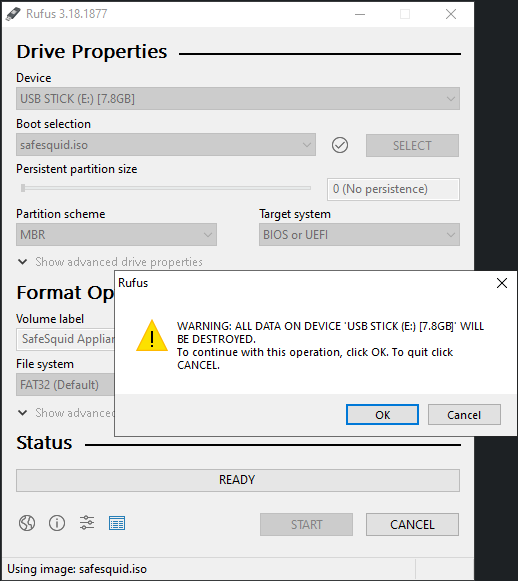Expand Show advanced format options chevron
The height and width of the screenshot is (581, 518).
pos(23,413)
